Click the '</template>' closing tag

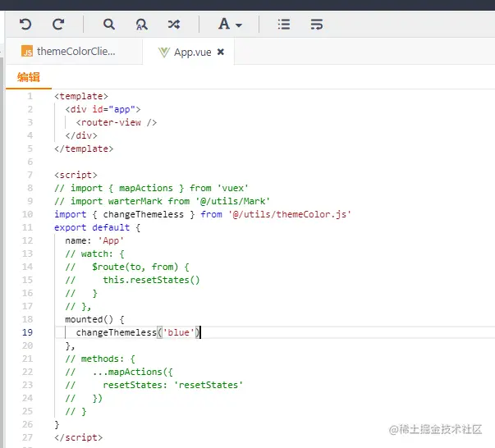pos(84,149)
